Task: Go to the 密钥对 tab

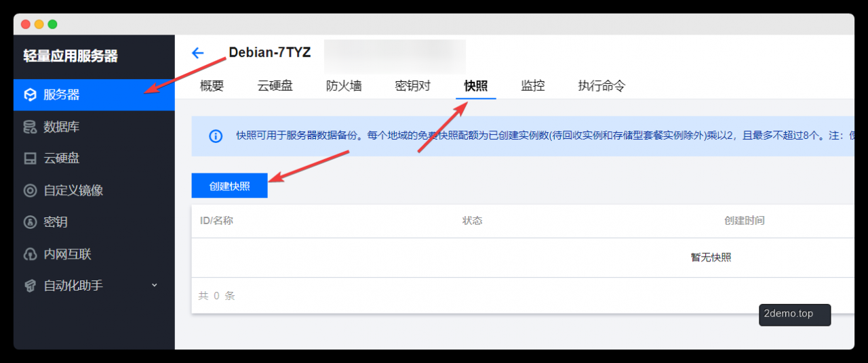Action: (413, 86)
